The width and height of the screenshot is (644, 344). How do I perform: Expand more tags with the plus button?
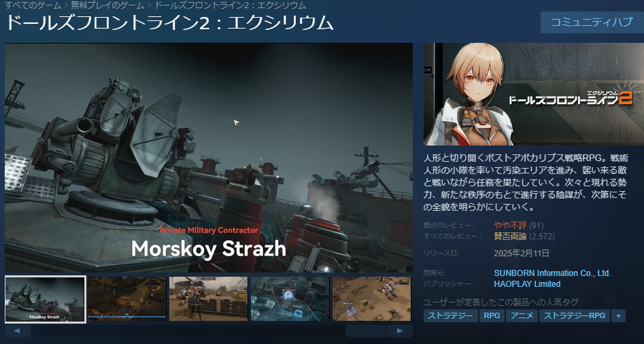click(618, 315)
